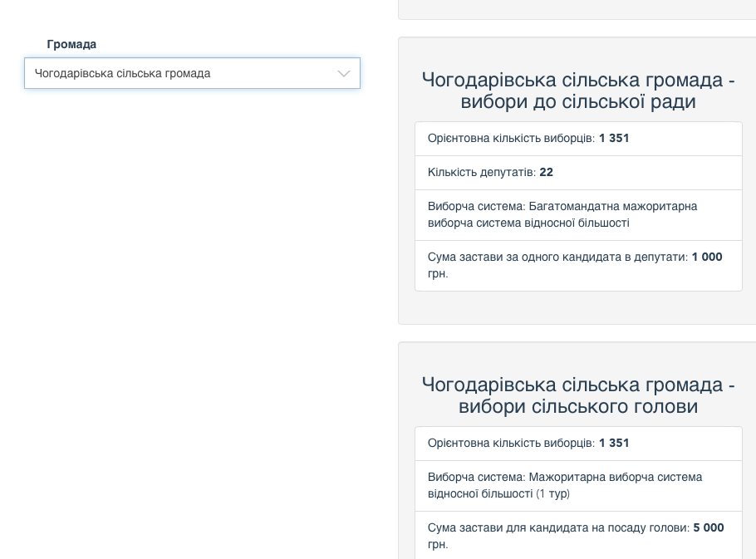The image size is (756, 559).
Task: Click the bold 1 351 in the сільської ради card
Action: pos(614,139)
